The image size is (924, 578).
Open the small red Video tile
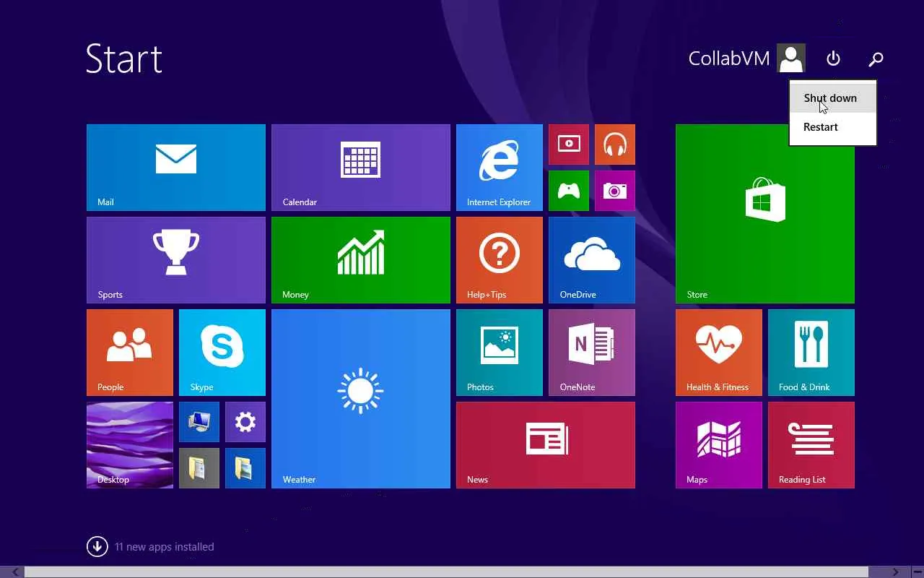pyautogui.click(x=569, y=144)
